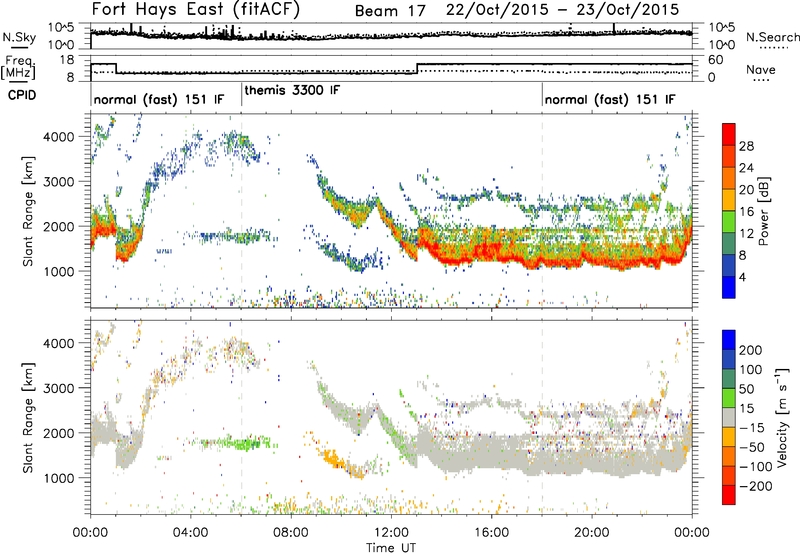Click the 'N.Sky' axis label
800x554 pixels.
click(x=19, y=37)
